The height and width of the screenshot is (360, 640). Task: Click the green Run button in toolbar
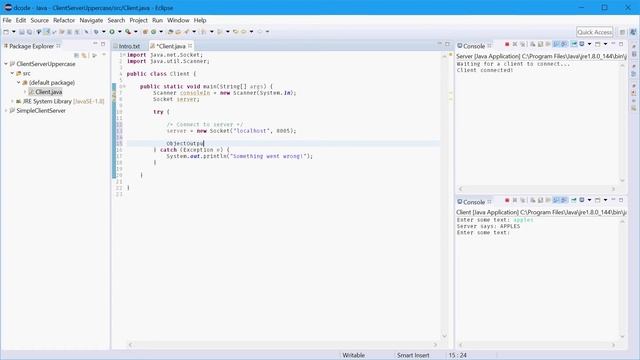coord(111,31)
